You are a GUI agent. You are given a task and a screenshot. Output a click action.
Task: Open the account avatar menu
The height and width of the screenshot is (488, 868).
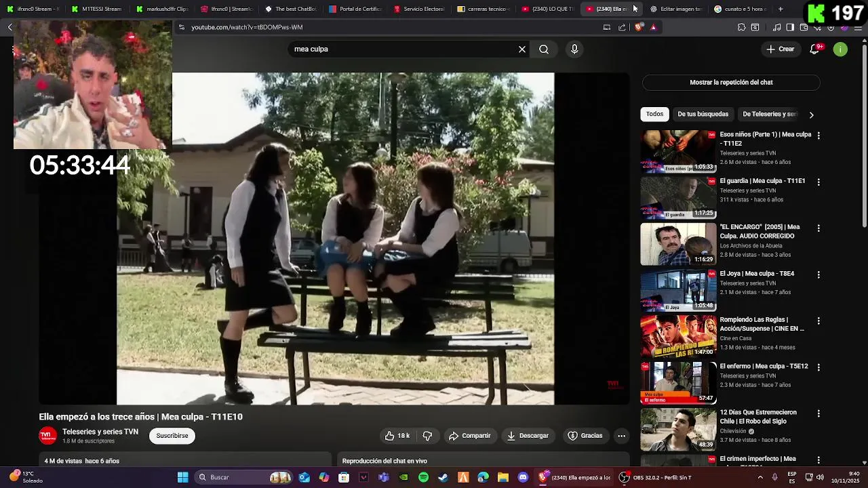(840, 49)
